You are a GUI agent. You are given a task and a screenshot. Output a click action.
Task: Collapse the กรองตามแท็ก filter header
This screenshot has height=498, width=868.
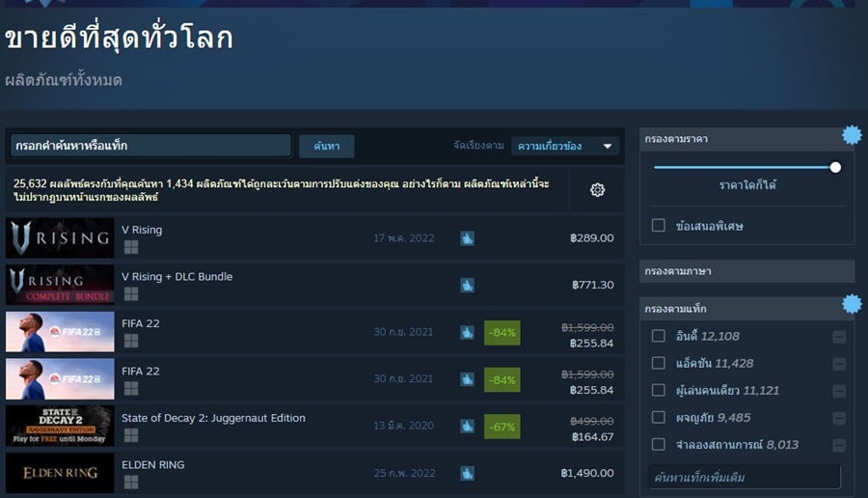click(x=746, y=309)
